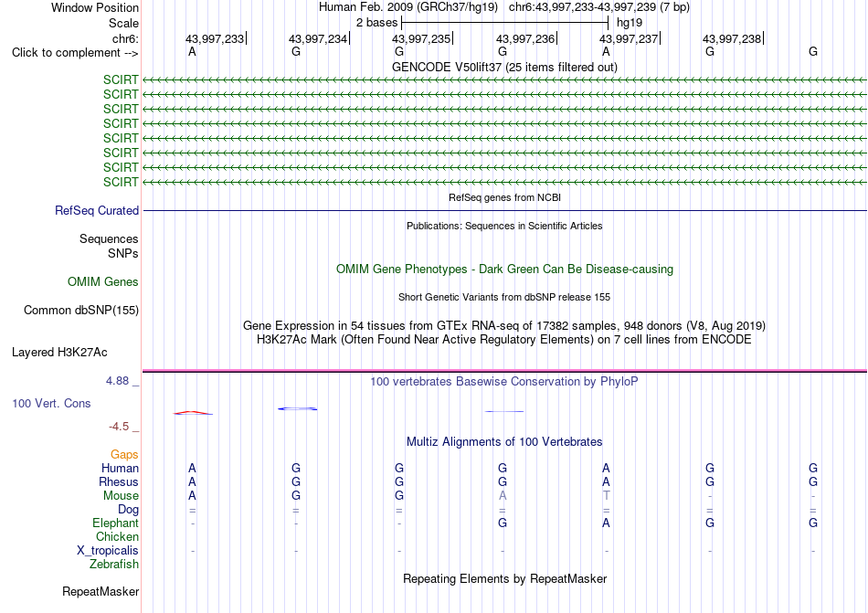
Task: Click the blue RefSeq Curated gene line
Action: click(x=504, y=210)
